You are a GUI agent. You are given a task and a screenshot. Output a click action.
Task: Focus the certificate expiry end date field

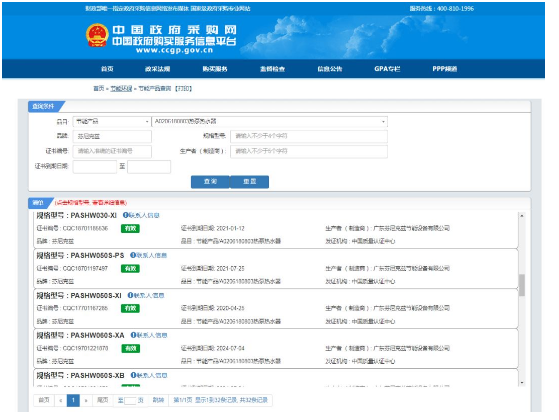pyautogui.click(x=149, y=167)
